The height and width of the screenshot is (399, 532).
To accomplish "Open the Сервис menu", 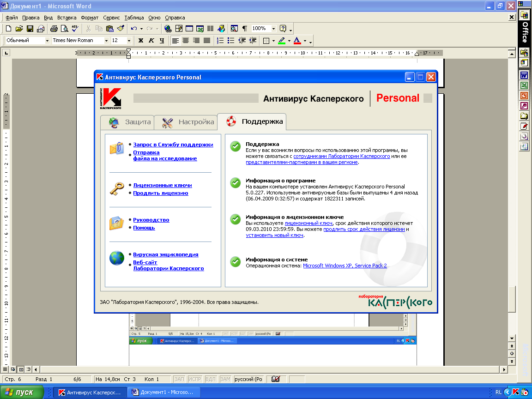I will (x=111, y=18).
